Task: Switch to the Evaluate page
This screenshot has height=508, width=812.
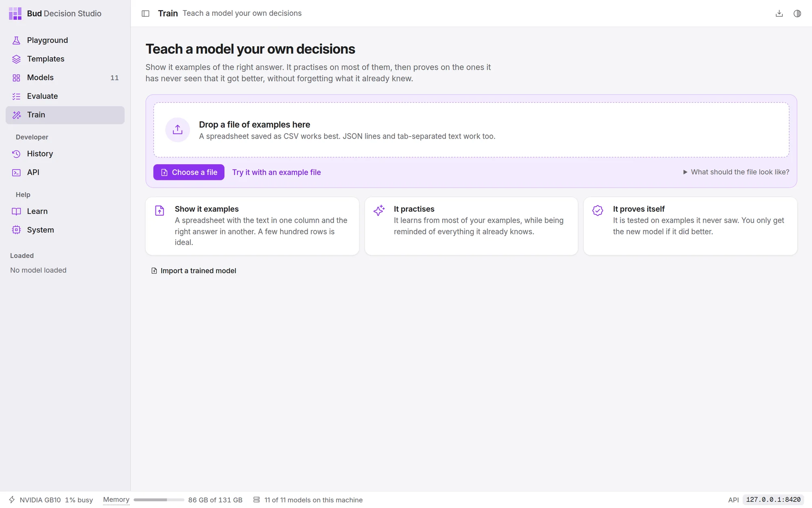Action: click(x=65, y=96)
